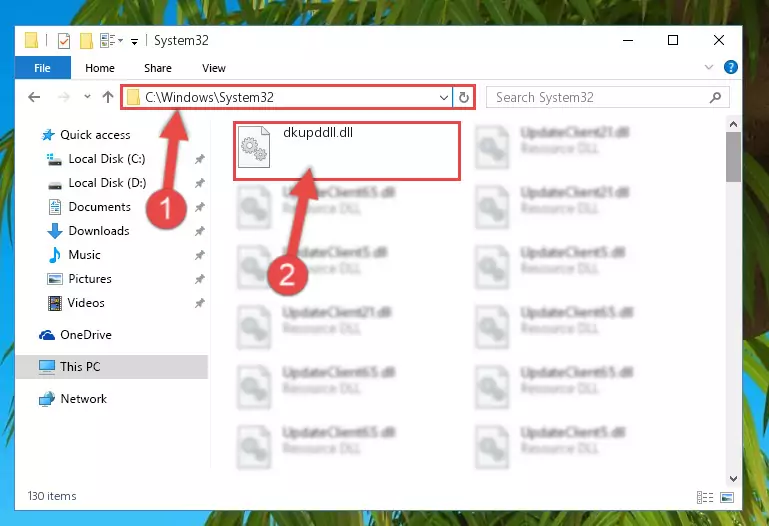
Task: Click the New folder quick access icon
Action: (x=86, y=41)
